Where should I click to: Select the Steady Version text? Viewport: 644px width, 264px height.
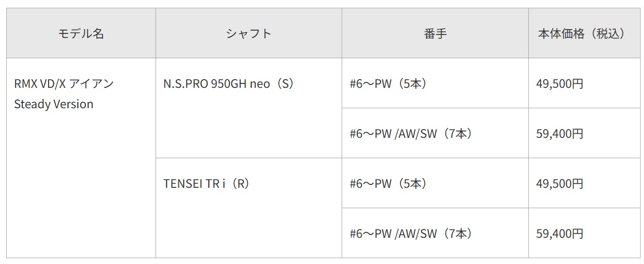[x=53, y=104]
